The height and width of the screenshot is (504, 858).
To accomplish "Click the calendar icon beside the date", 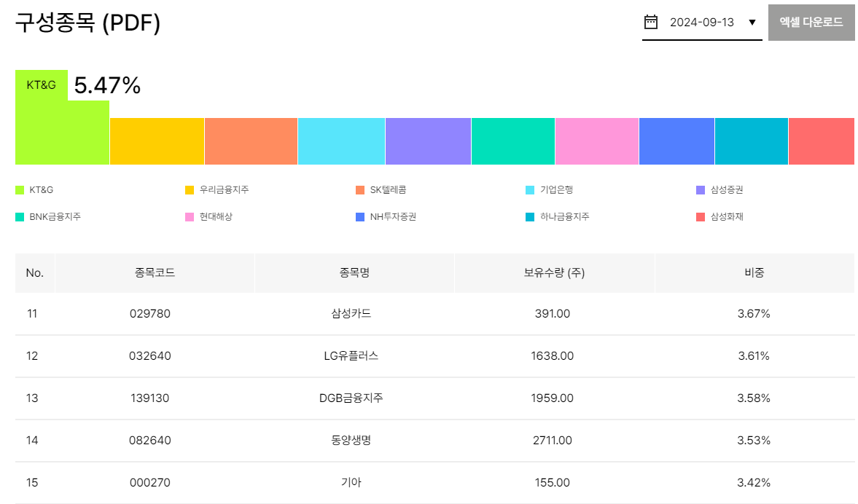I will [651, 22].
